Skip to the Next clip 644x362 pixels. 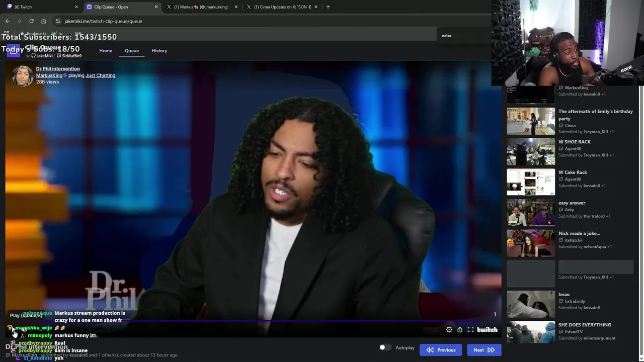point(484,350)
